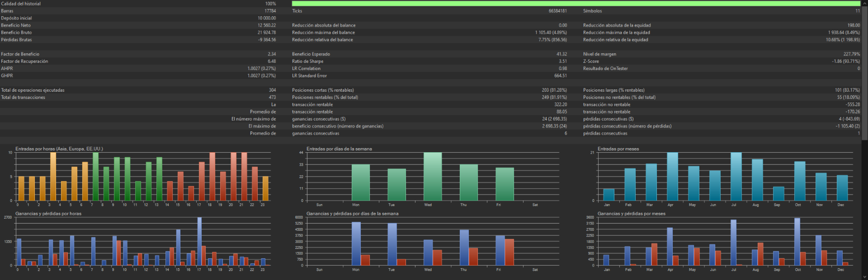
Task: Click the largest profitable trade value '322.20'
Action: [x=561, y=105]
